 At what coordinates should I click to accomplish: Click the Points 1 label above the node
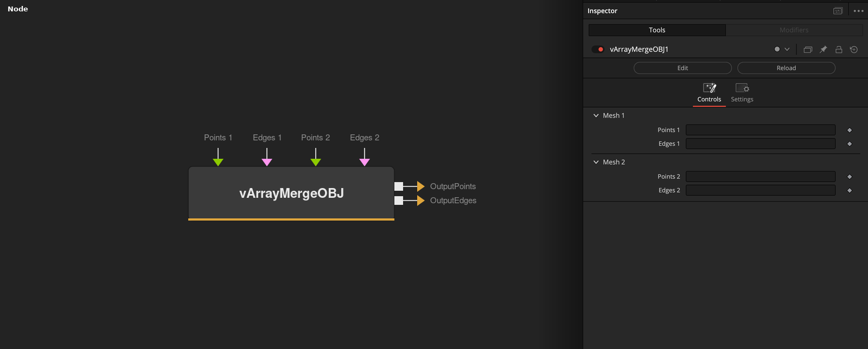218,138
